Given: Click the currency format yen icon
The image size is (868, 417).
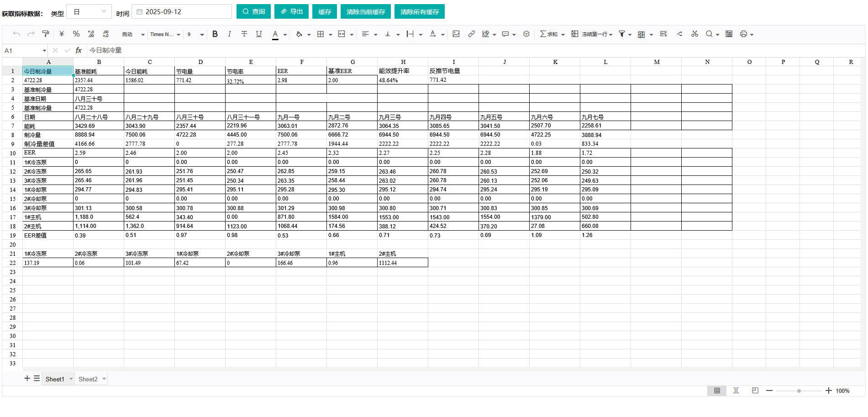Looking at the screenshot, I should (62, 34).
